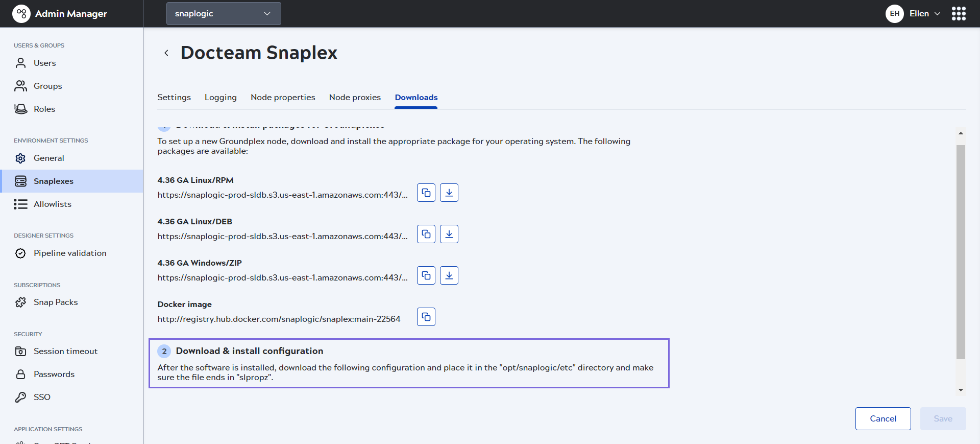
Task: Switch to the Settings tab
Action: click(174, 97)
